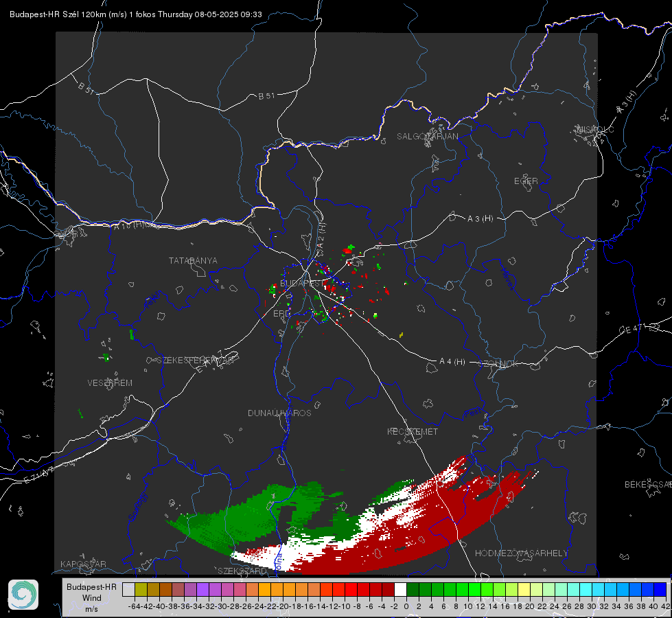The height and width of the screenshot is (618, 672).
Task: Select the KECSKEMET city label
Action: point(413,431)
